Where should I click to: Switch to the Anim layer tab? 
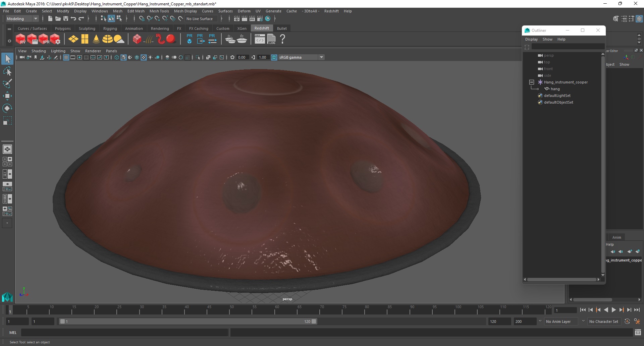click(x=616, y=237)
